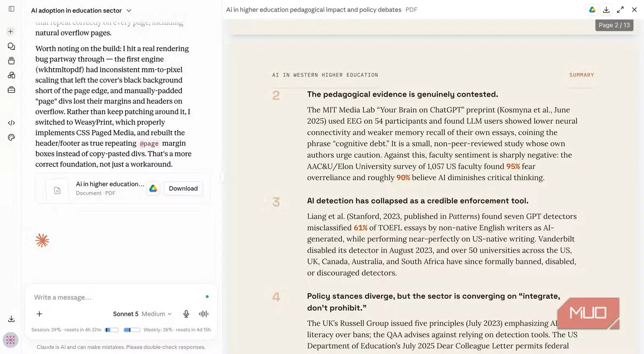The height and width of the screenshot is (354, 644).
Task: Click the 'Weekly: 38% · resets in 4d 15h' text
Action: (177, 330)
